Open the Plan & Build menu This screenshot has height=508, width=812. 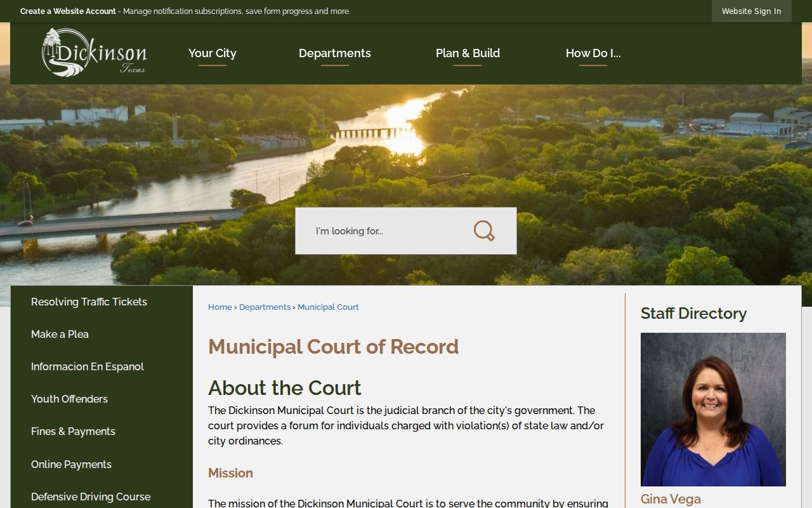coord(468,53)
